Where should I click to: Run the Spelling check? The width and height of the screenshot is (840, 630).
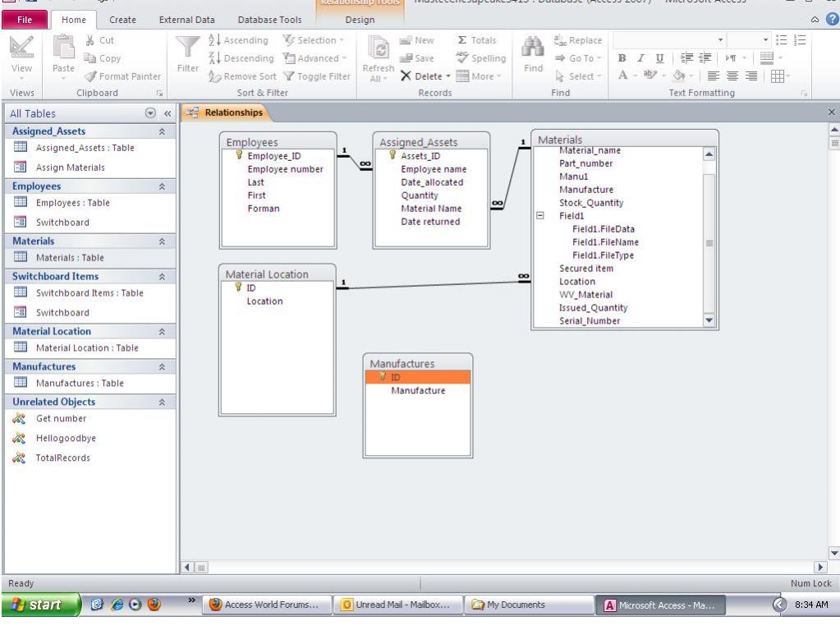pos(480,58)
